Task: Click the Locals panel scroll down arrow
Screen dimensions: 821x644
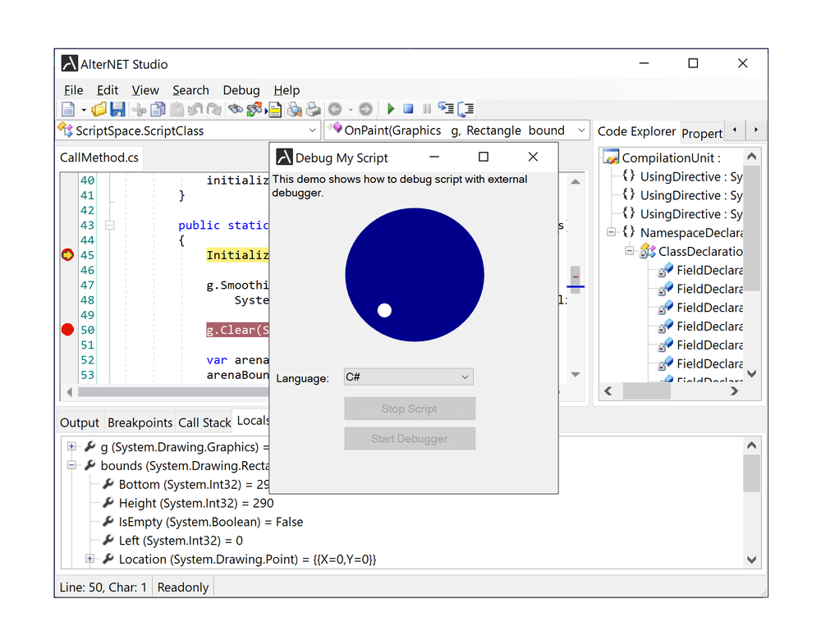Action: click(x=752, y=560)
